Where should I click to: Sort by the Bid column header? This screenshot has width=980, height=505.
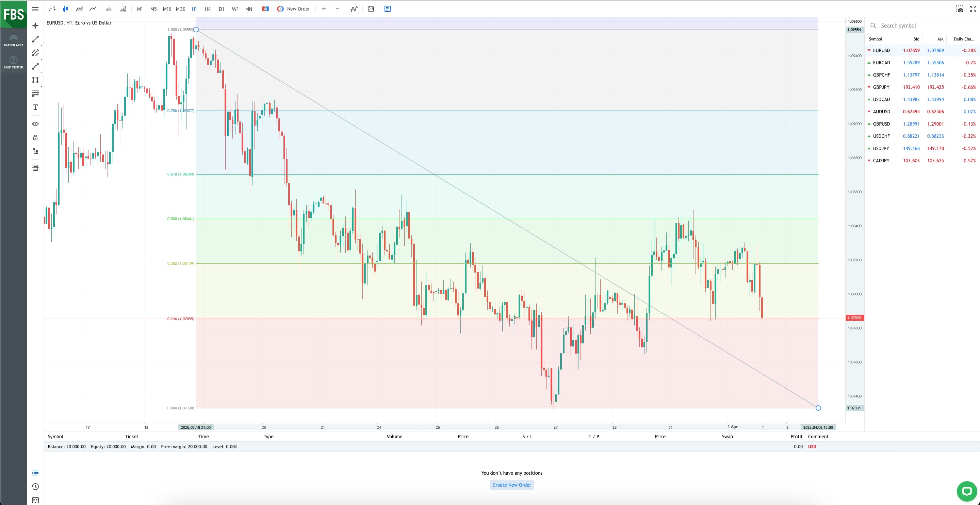pyautogui.click(x=916, y=39)
